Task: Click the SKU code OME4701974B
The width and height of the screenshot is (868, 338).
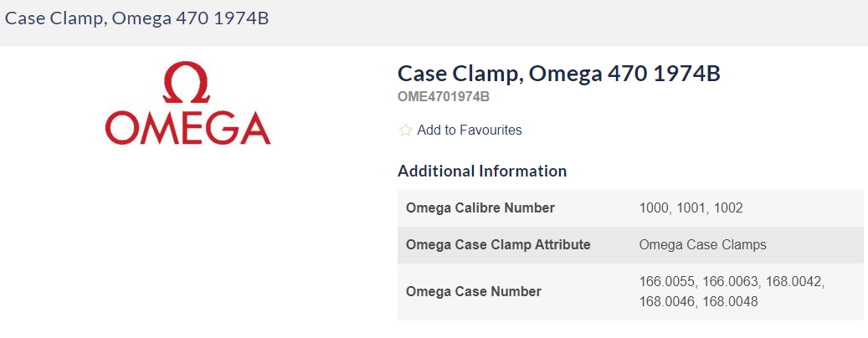Action: pos(444,97)
